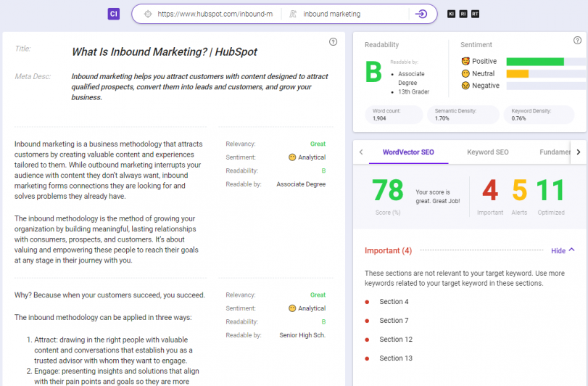Click the keyword icon before inbound marketing
Image resolution: width=588 pixels, height=386 pixels.
[x=293, y=14]
